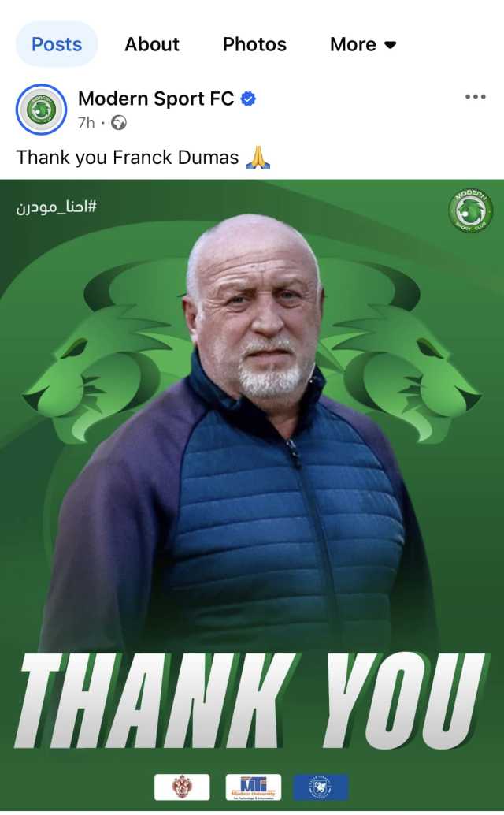Screen dimensions: 504x815
Task: Open the three-dot post options menu
Action: click(x=476, y=97)
